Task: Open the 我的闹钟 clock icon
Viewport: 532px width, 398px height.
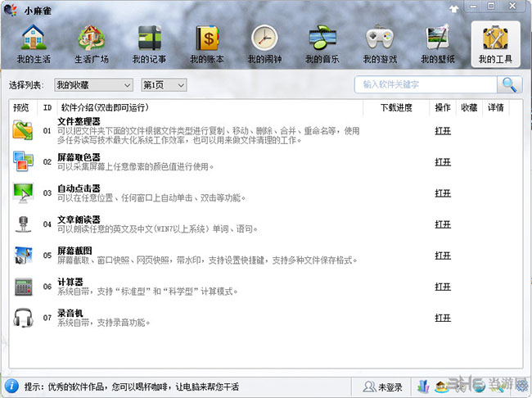Action: point(264,38)
